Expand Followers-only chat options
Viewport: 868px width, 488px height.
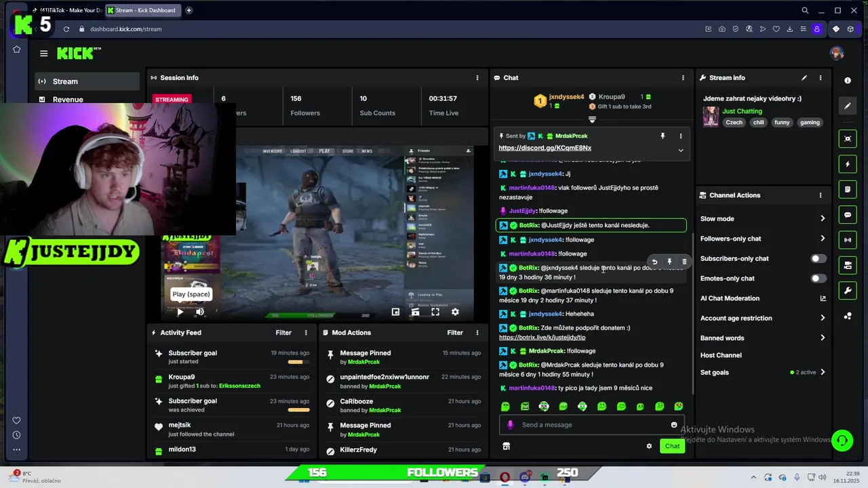click(x=823, y=239)
